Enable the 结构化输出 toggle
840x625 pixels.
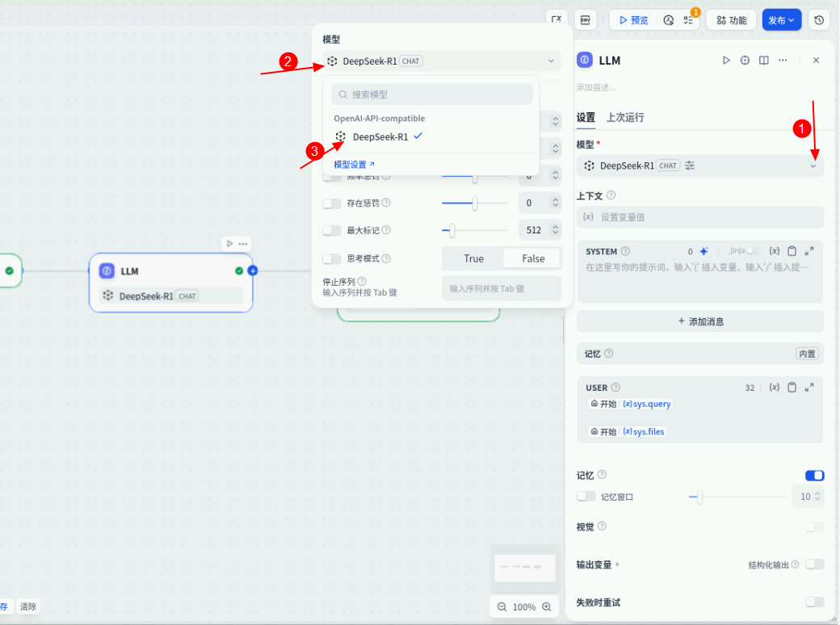[x=814, y=564]
